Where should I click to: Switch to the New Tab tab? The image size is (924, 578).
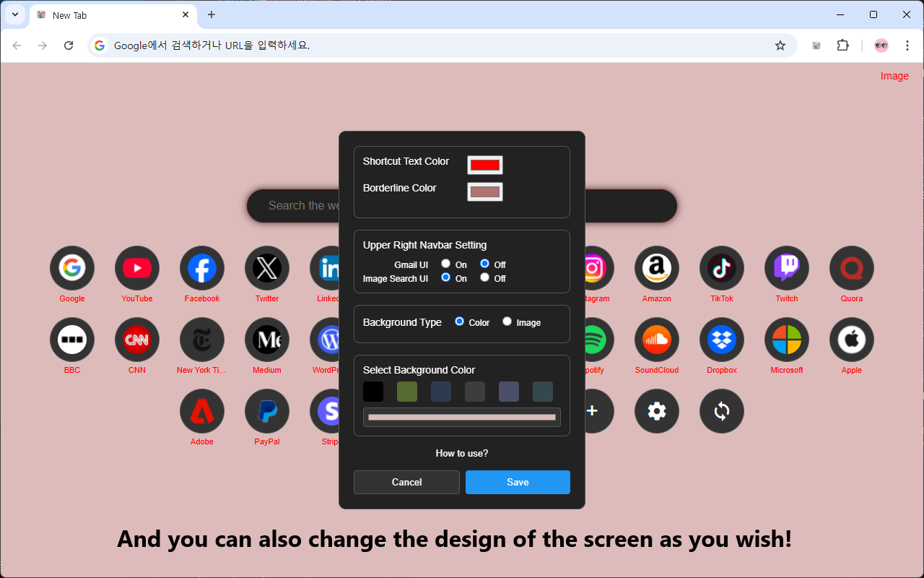click(x=112, y=15)
